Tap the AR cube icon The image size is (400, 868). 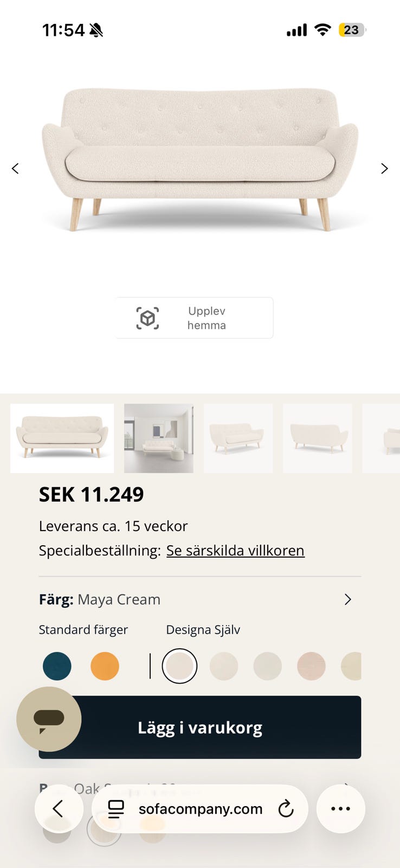coord(147,318)
